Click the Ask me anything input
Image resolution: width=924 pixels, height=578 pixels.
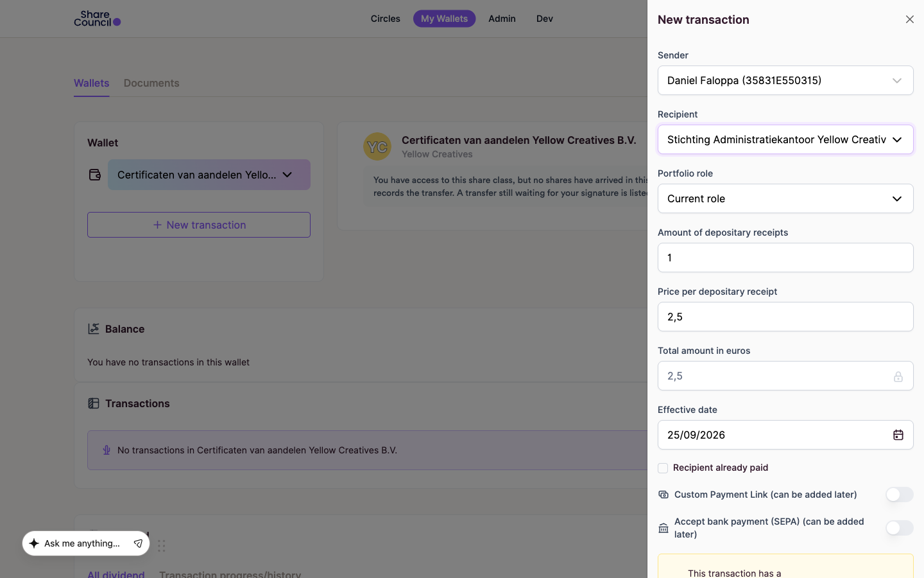pos(82,543)
